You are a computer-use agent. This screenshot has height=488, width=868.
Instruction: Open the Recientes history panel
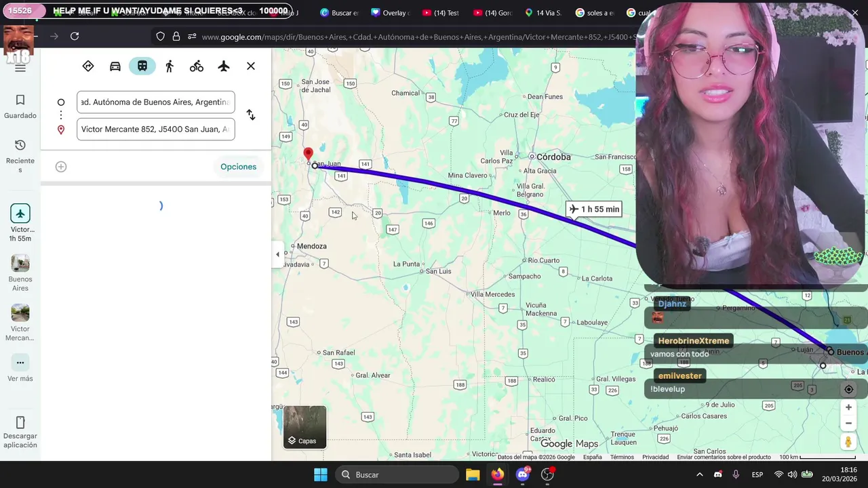pyautogui.click(x=20, y=156)
